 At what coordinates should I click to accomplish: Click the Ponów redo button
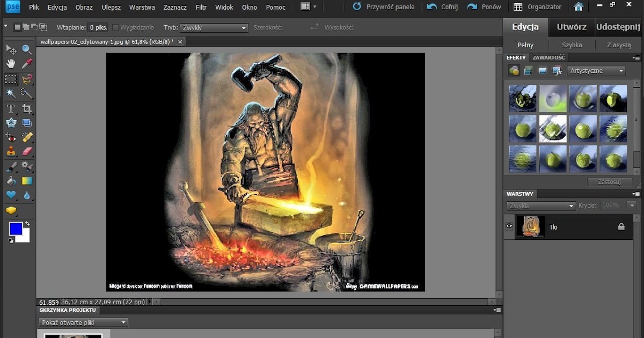tap(484, 7)
